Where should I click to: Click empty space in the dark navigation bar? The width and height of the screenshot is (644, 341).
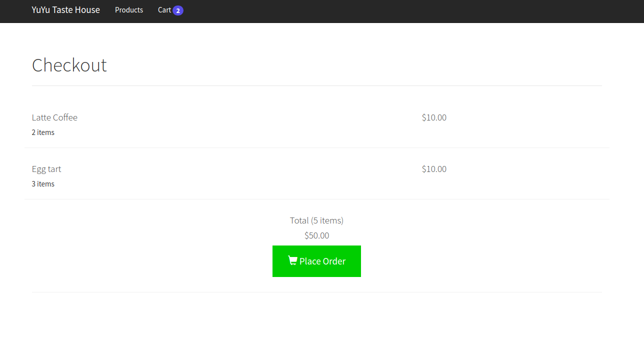400,11
